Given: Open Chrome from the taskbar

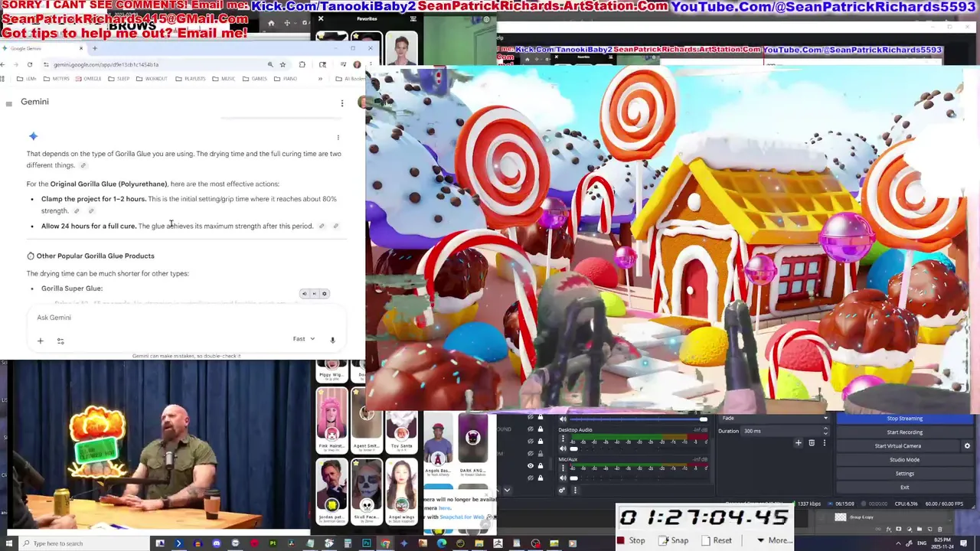Looking at the screenshot, I should (x=385, y=543).
